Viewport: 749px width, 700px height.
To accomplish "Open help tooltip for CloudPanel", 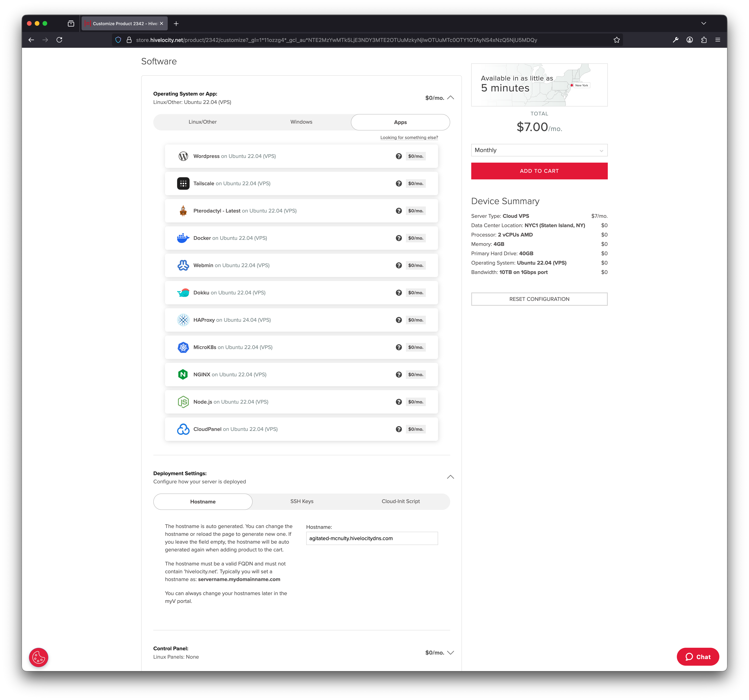I will tap(399, 429).
